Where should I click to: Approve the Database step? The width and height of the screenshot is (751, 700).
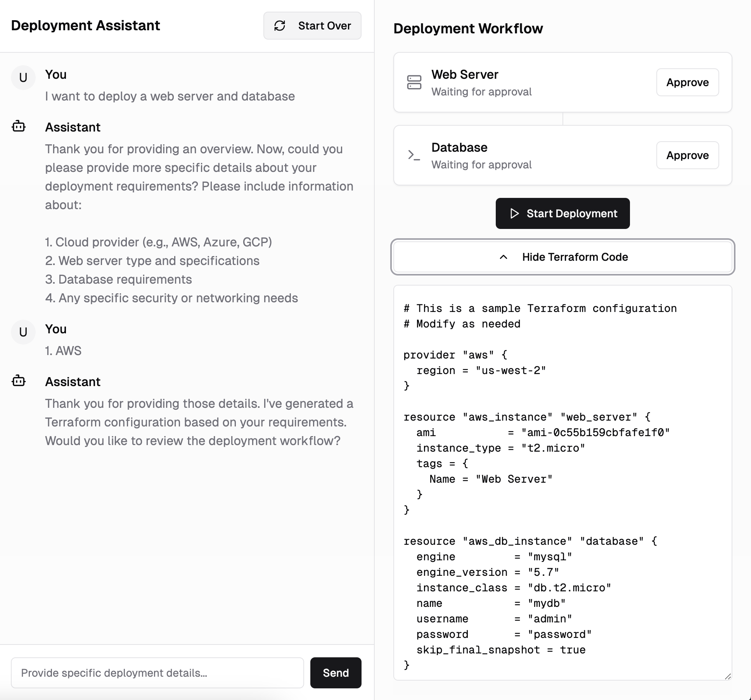tap(687, 155)
